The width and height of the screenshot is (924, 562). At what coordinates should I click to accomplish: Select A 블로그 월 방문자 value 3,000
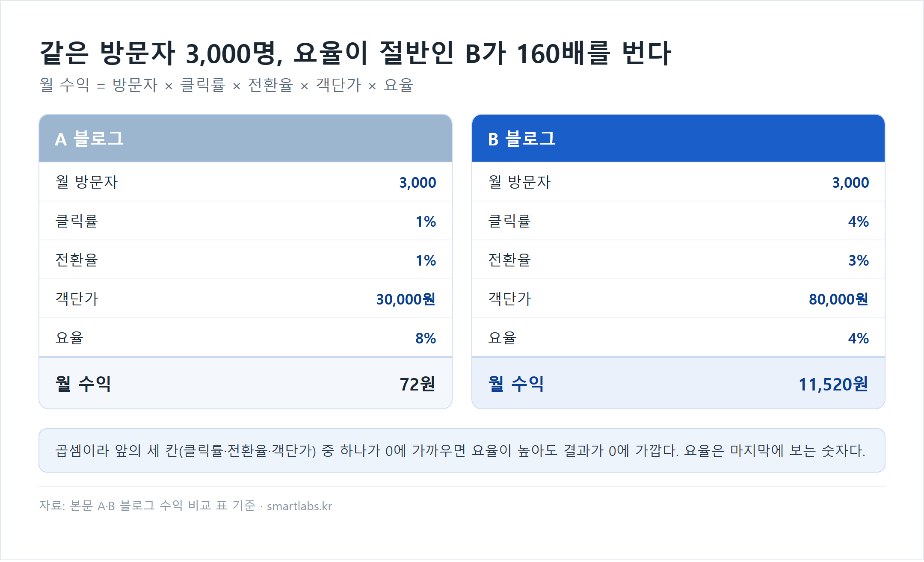coord(418,183)
